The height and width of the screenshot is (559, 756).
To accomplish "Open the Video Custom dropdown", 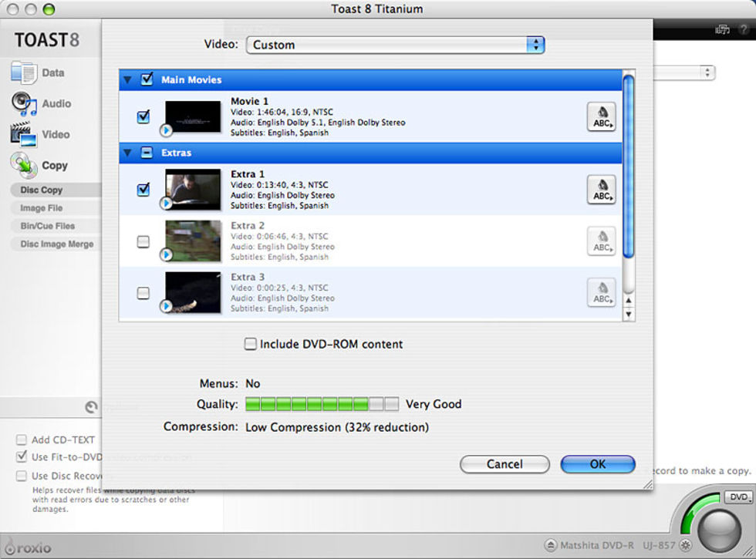I will [x=395, y=45].
